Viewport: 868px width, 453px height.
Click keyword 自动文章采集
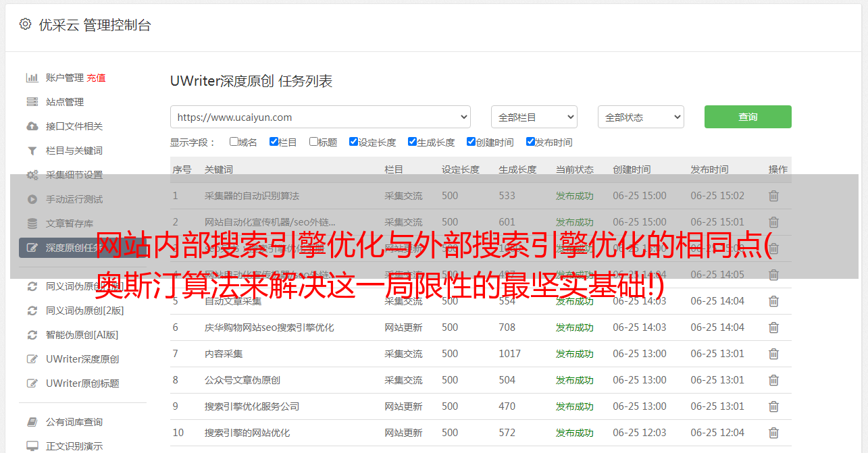pyautogui.click(x=233, y=301)
